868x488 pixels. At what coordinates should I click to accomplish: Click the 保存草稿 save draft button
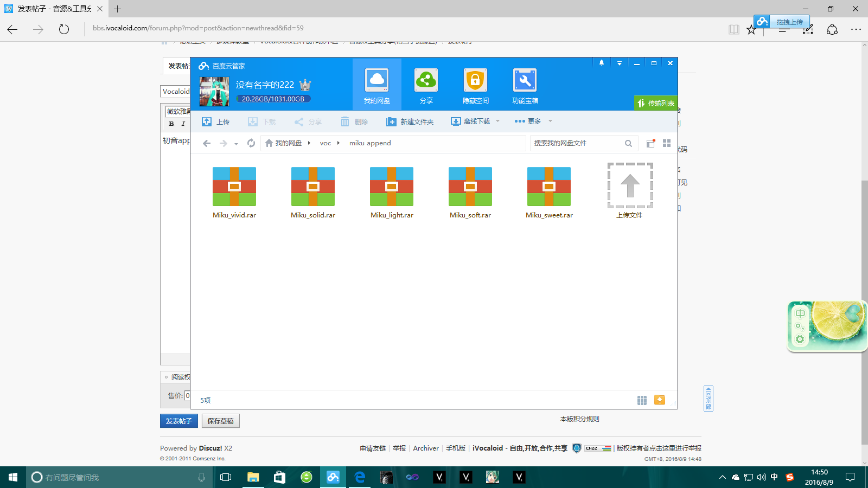click(x=220, y=421)
